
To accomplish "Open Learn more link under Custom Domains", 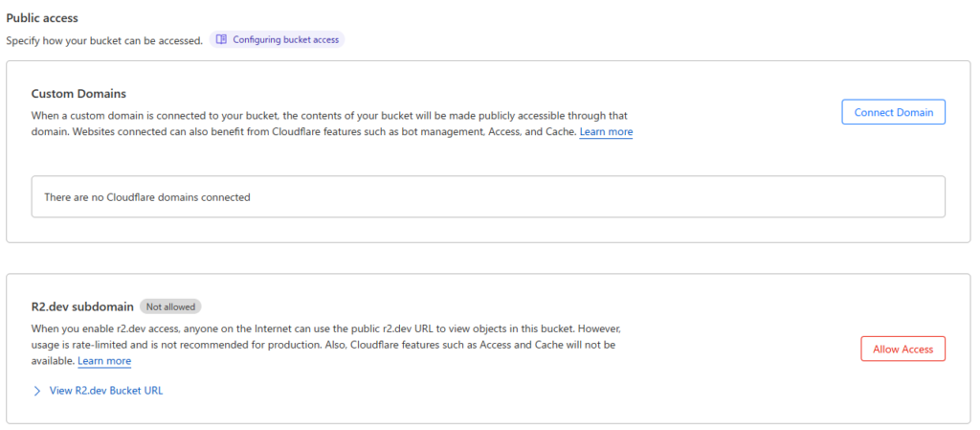I will tap(606, 132).
